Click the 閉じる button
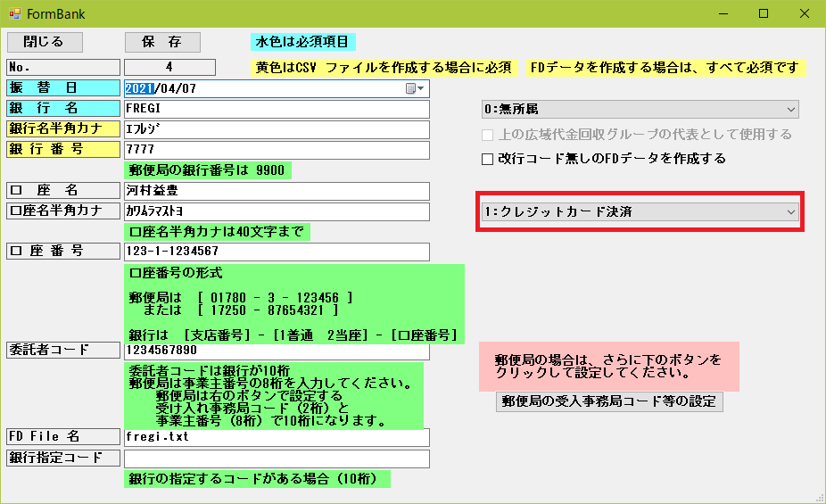This screenshot has height=504, width=826. click(45, 42)
